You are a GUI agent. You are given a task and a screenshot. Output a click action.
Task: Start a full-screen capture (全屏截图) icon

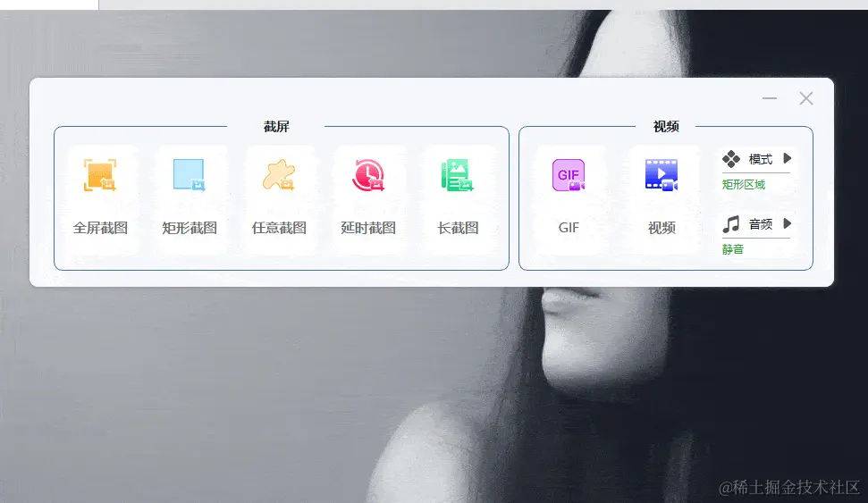pyautogui.click(x=99, y=175)
